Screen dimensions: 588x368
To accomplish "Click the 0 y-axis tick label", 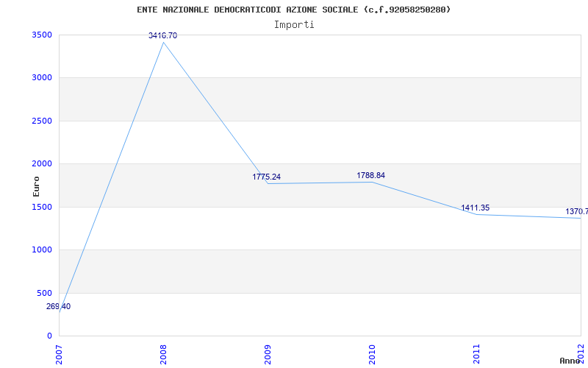I will 49,336.
